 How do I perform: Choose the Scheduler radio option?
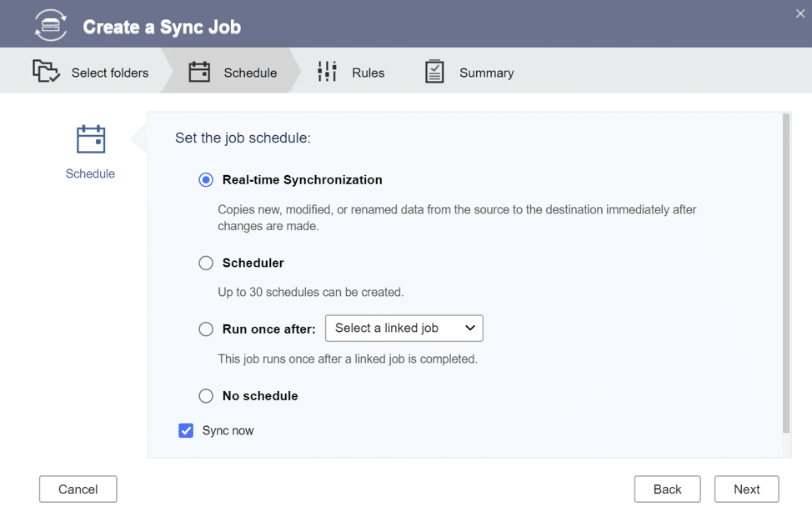pyautogui.click(x=206, y=264)
